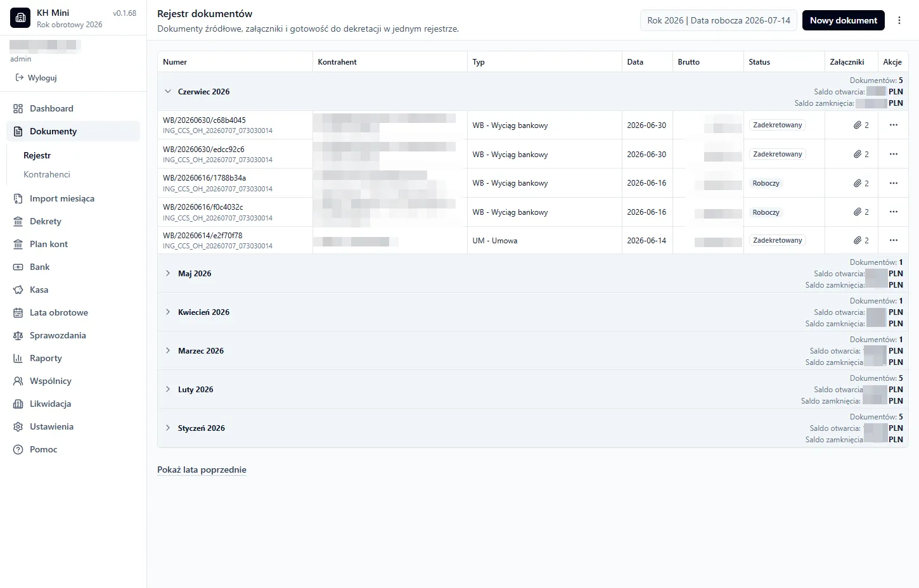Click the Brutto column header
Viewport: 919px width, 588px height.
tap(688, 62)
